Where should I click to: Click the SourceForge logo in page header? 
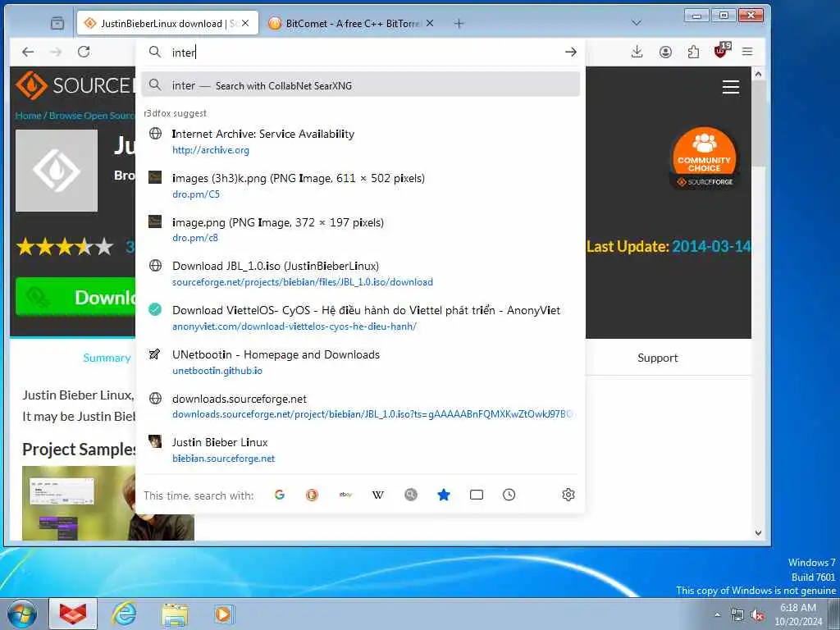75,85
